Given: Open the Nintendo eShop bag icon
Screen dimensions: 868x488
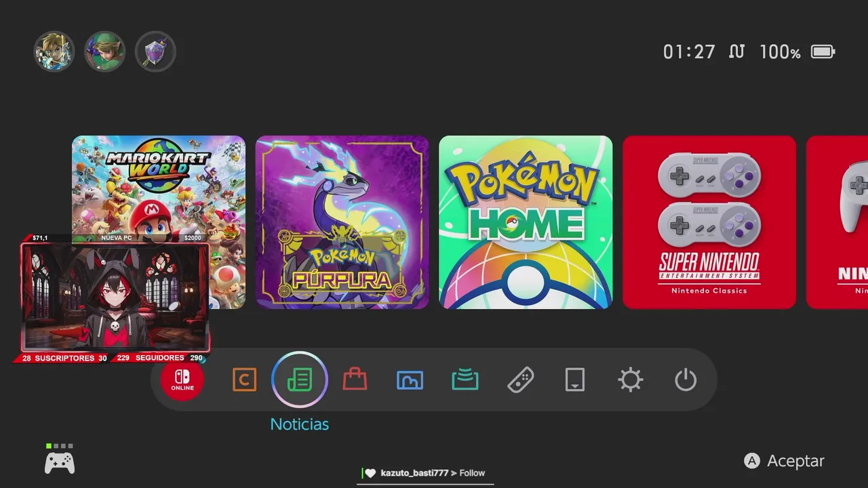Looking at the screenshot, I should (x=355, y=380).
